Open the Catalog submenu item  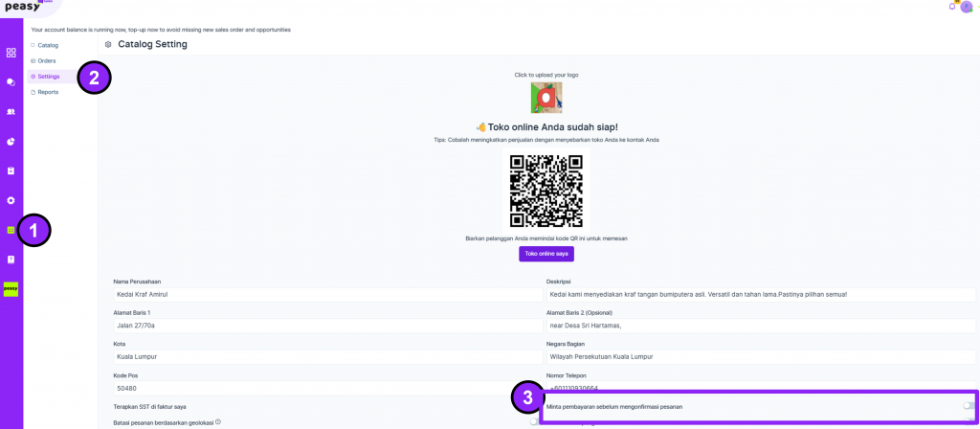coord(48,45)
